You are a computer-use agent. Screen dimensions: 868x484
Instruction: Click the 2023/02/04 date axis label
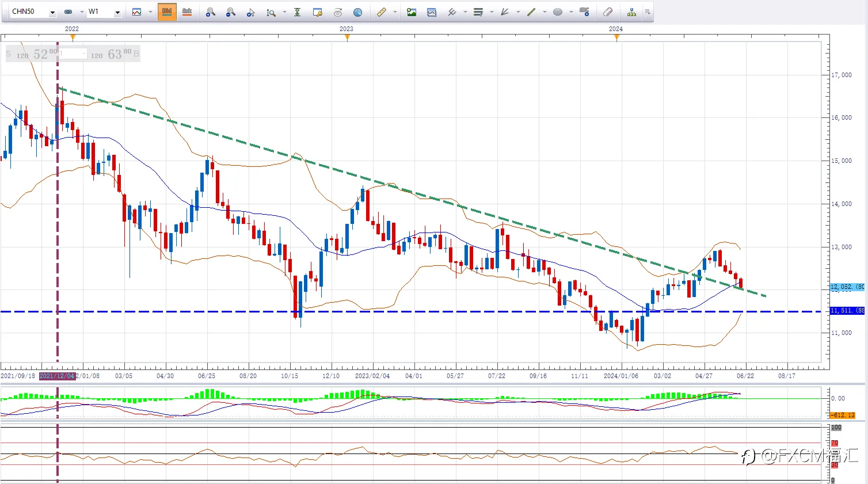point(372,376)
